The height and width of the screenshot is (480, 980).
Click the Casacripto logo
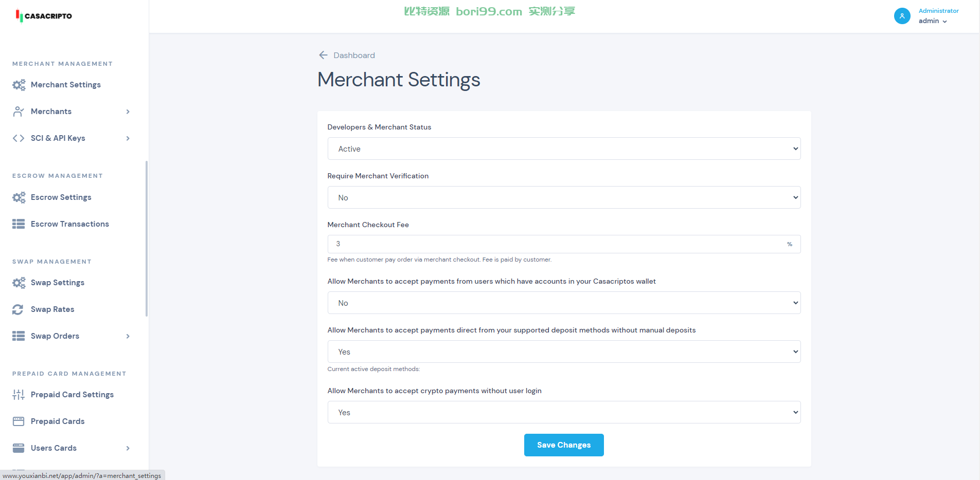[44, 16]
